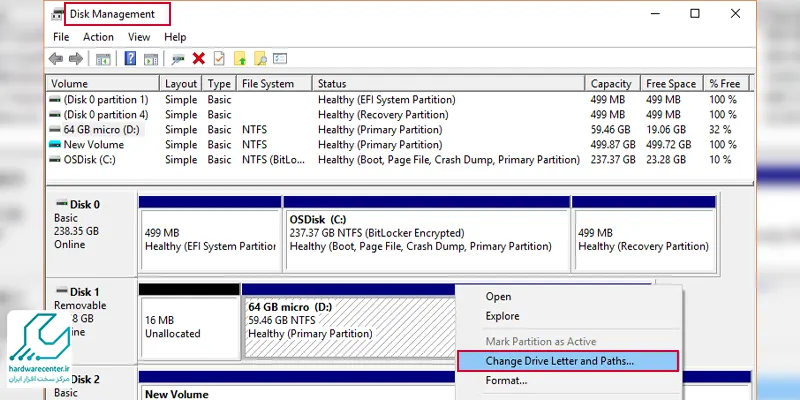This screenshot has width=800, height=400.
Task: Sort by the Type column header
Action: point(219,84)
